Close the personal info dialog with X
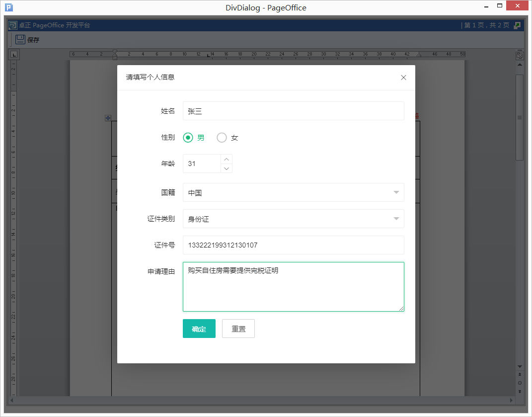532x417 pixels. pos(403,78)
